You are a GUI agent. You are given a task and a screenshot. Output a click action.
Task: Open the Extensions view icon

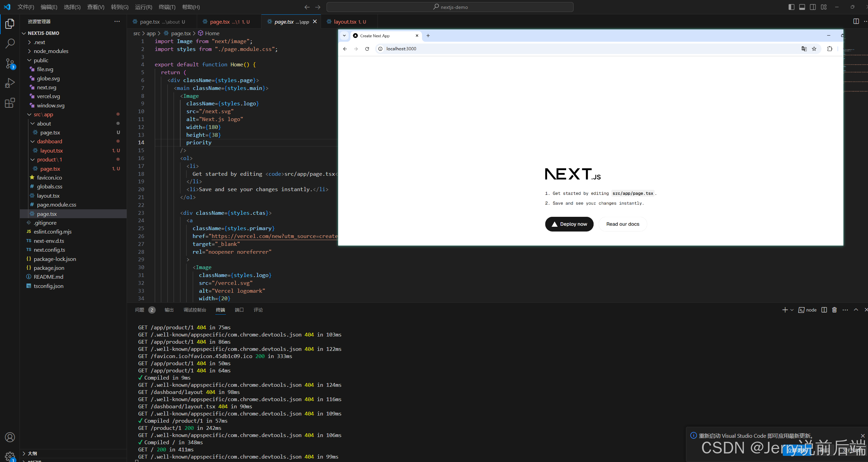[x=10, y=103]
